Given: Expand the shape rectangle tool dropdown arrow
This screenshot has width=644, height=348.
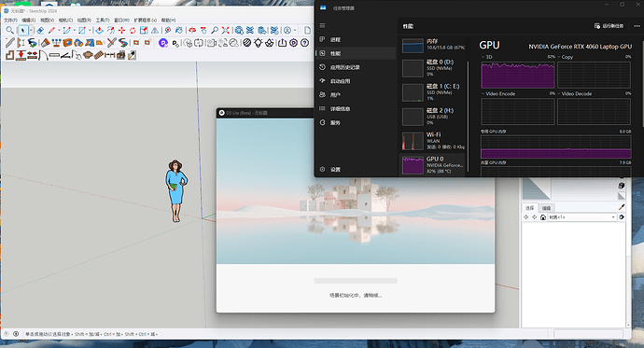Looking at the screenshot, I should 90,31.
